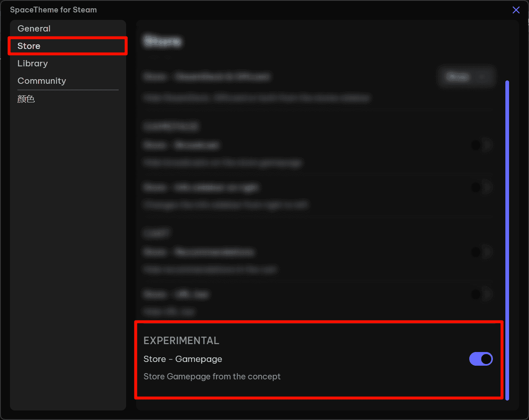Click the blurred page heading above the settings
The image size is (529, 420).
(163, 41)
